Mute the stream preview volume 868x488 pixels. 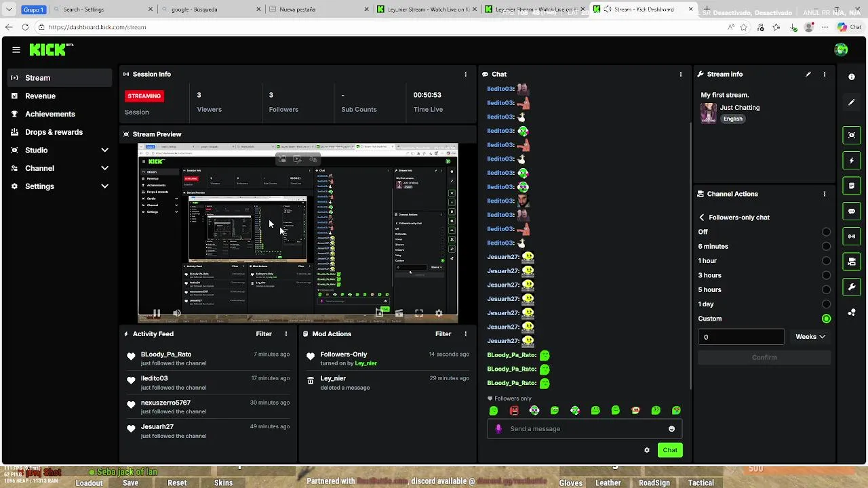177,313
